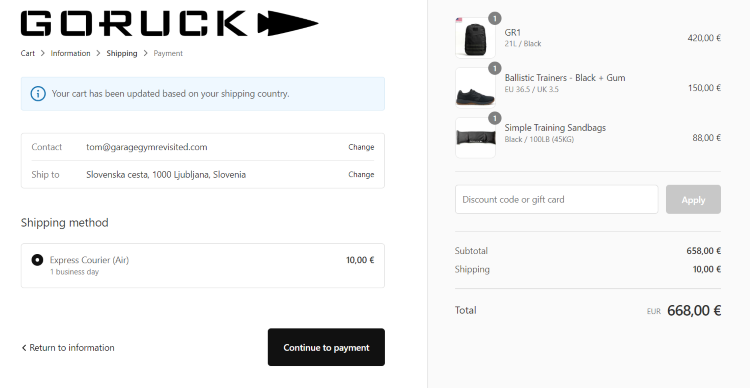Focus the Discount code or gift card field

pyautogui.click(x=557, y=200)
